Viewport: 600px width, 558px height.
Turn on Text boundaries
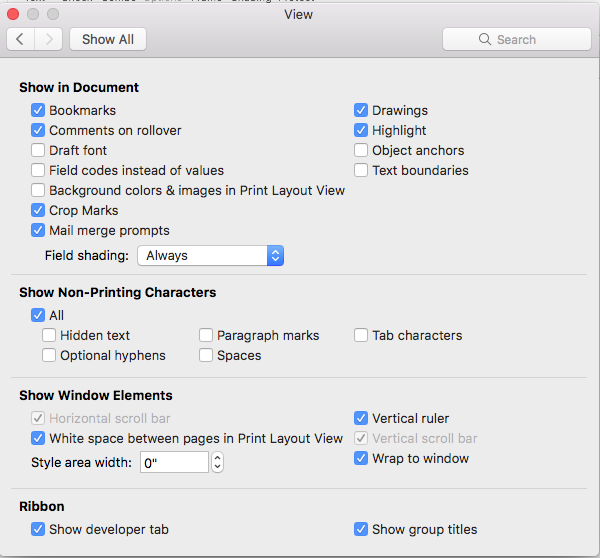coord(361,171)
